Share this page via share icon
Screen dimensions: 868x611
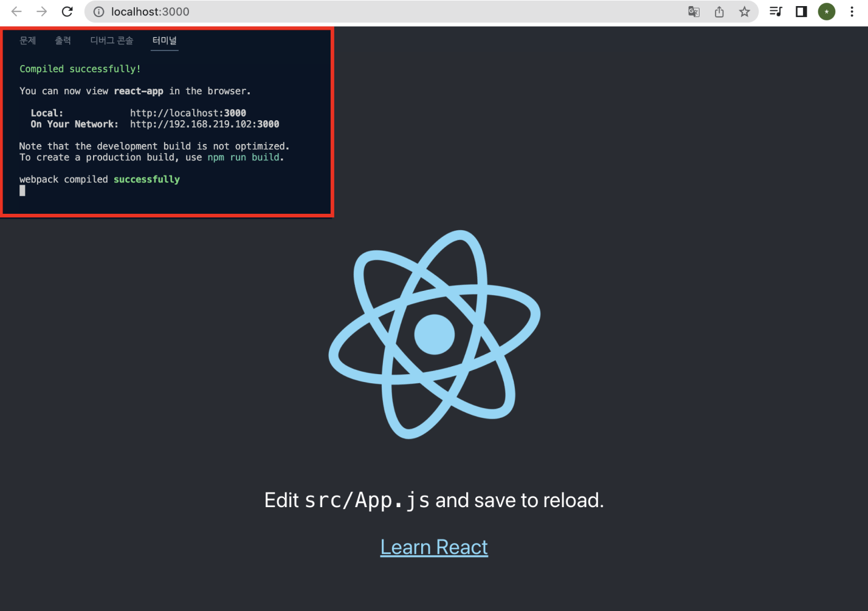719,12
